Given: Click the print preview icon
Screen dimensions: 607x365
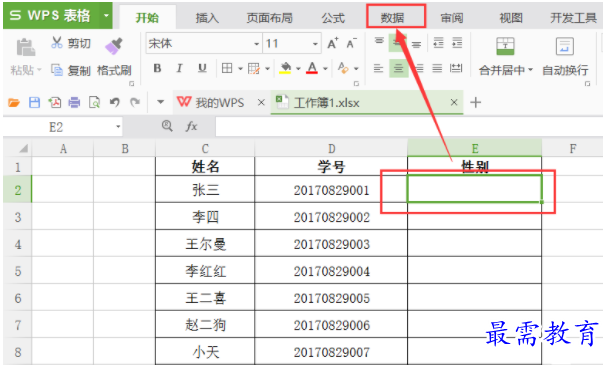Looking at the screenshot, I should [94, 103].
